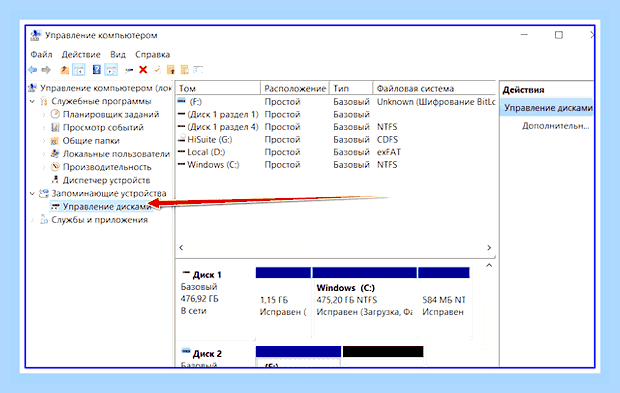Click the disk map scroll-up arrow

[489, 265]
